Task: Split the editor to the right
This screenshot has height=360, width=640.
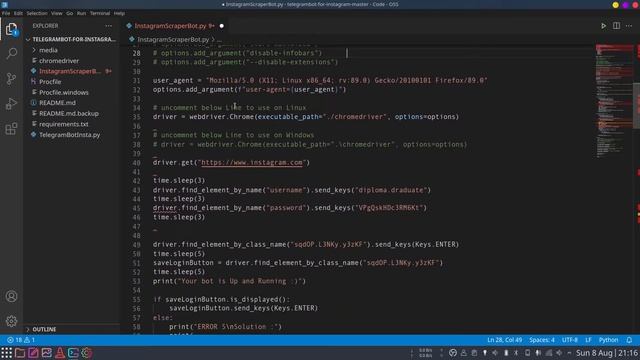Action: point(616,26)
